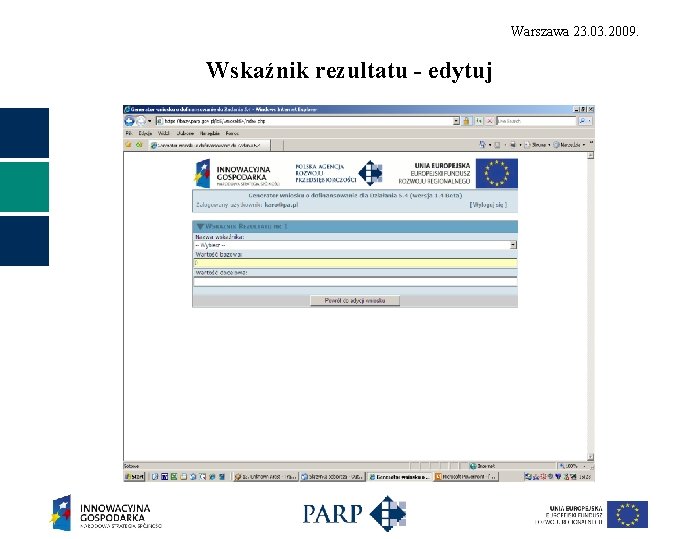Image resolution: width=700 pixels, height=539 pixels.
Task: Collapse the Wskaźnik Rezultatu nr 1 section triangle
Action: click(200, 226)
